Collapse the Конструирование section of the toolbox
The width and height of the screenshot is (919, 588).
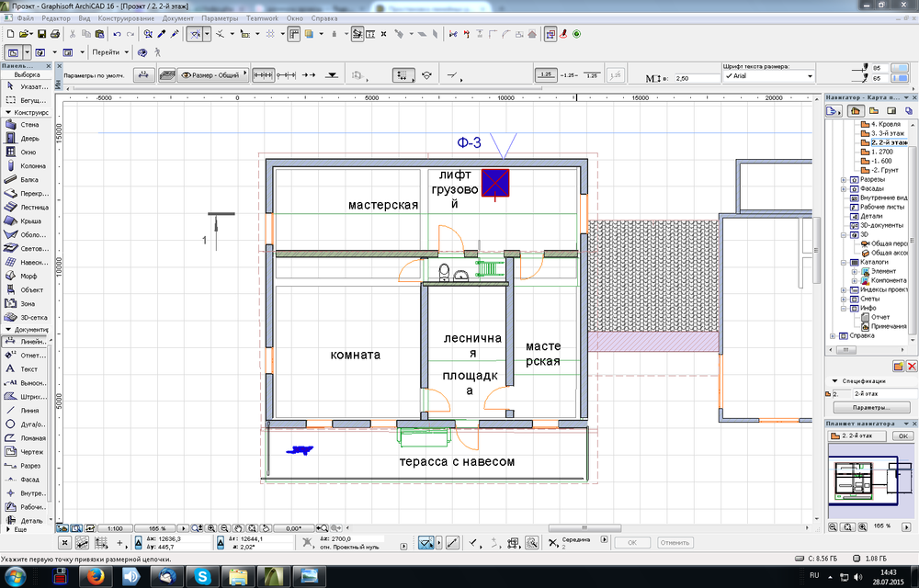pyautogui.click(x=7, y=112)
